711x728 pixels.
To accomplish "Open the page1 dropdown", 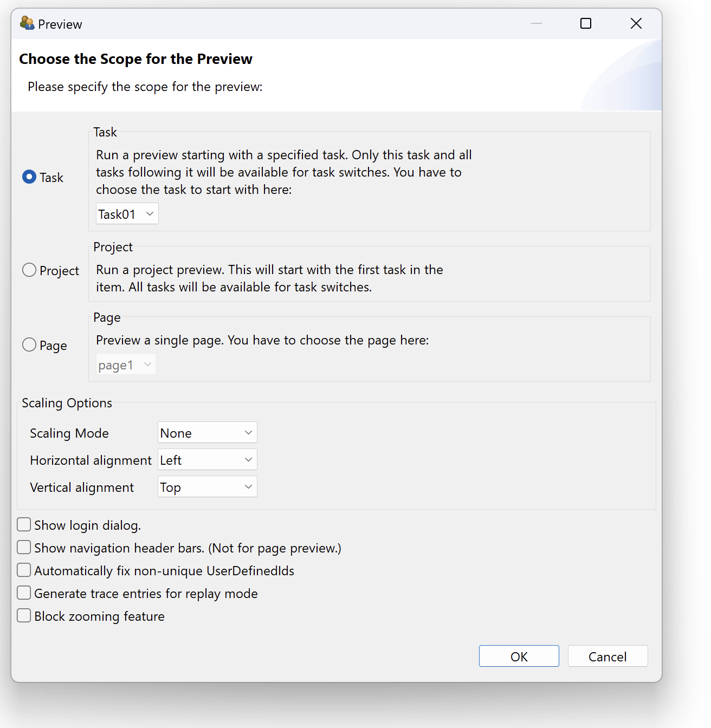I will (x=126, y=365).
